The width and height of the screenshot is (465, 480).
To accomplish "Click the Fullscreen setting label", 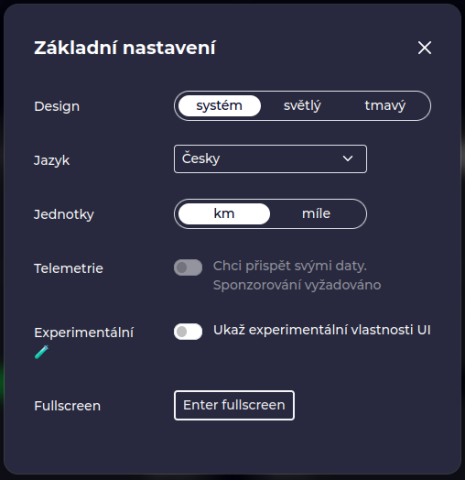I will click(67, 406).
